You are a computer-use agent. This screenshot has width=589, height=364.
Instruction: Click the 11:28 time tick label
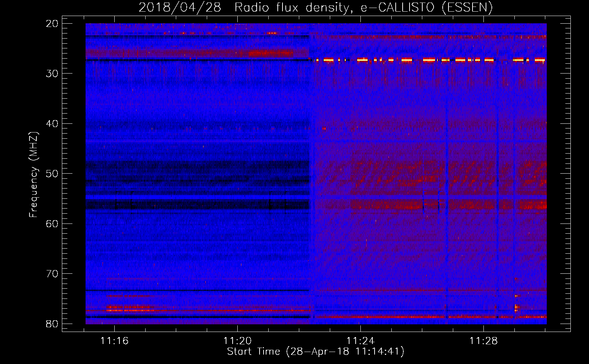pos(483,341)
